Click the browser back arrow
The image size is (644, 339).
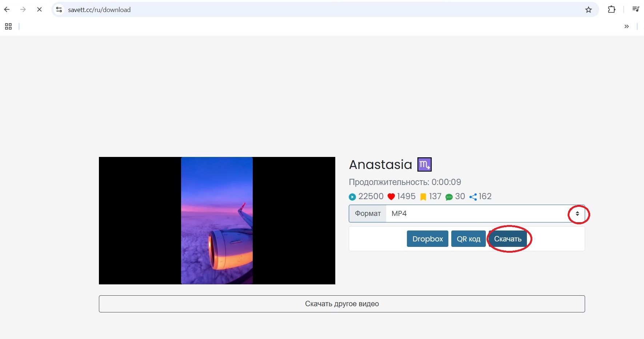(x=7, y=10)
